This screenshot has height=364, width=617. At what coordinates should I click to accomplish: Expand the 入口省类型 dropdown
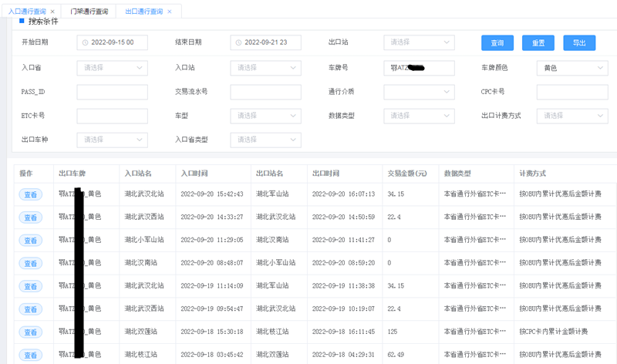[x=265, y=140]
